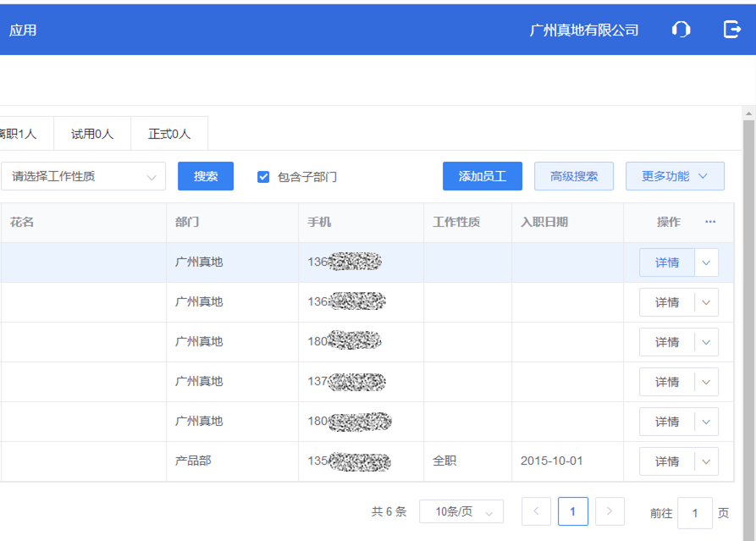Click the 应用 menu in the top bar
The image size is (756, 541).
(x=25, y=29)
